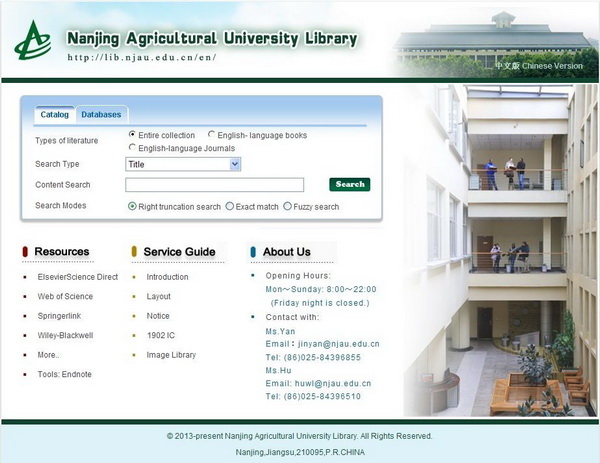The image size is (600, 463).
Task: Choose English-language Journals radio option
Action: coord(132,147)
